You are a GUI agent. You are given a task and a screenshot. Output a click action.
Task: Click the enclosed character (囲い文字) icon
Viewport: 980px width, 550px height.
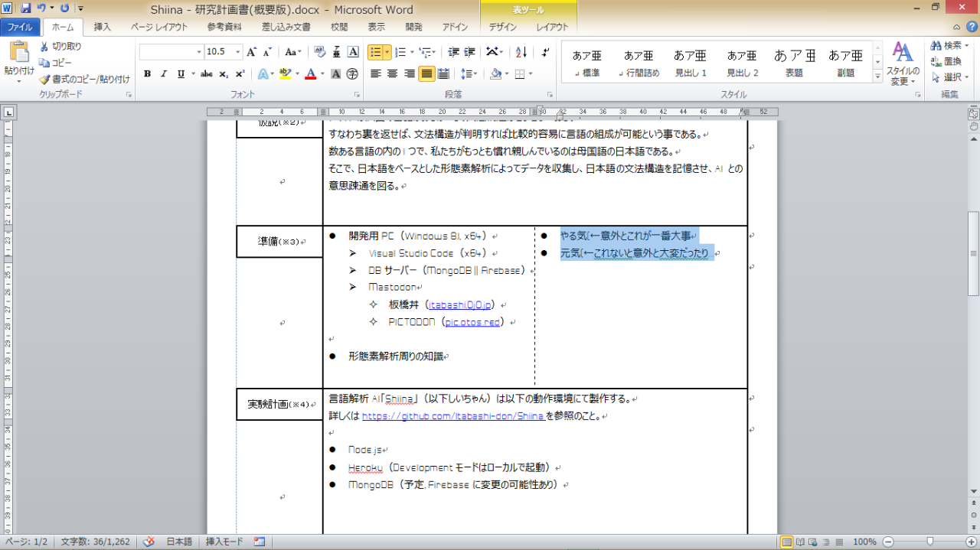352,74
